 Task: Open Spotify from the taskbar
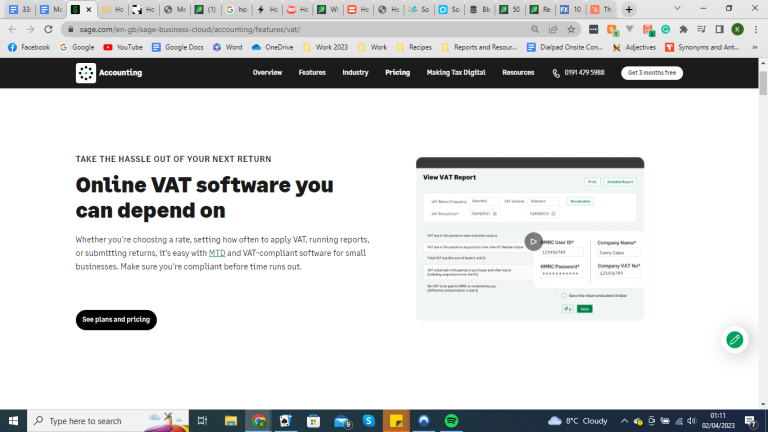(x=451, y=421)
